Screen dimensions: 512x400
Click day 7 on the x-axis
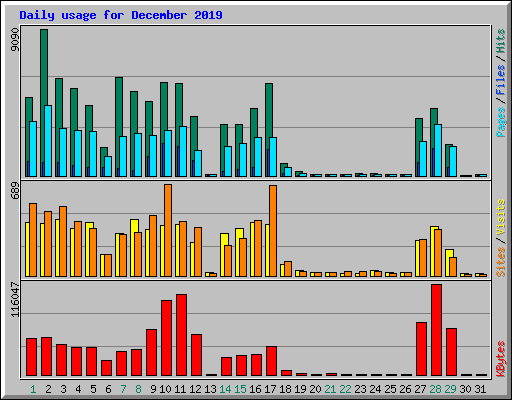pos(123,389)
